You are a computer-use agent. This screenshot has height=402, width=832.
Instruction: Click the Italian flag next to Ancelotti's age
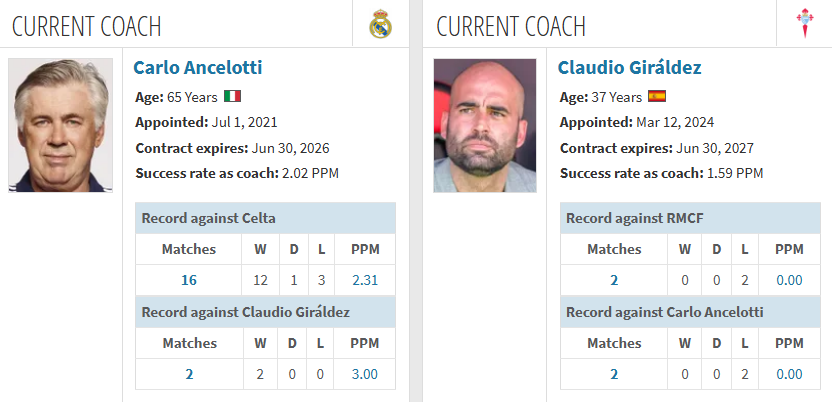point(232,97)
